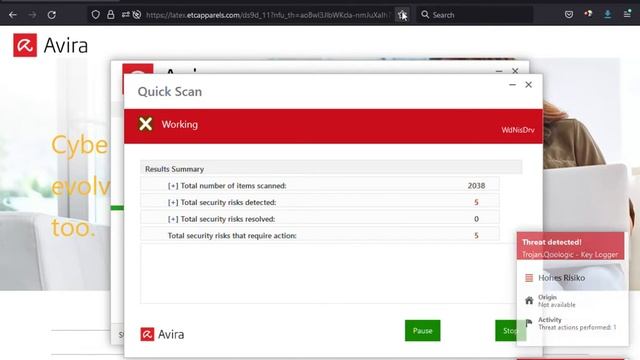640x360 pixels.
Task: Click Threat actions performed: 1 text
Action: (577, 327)
